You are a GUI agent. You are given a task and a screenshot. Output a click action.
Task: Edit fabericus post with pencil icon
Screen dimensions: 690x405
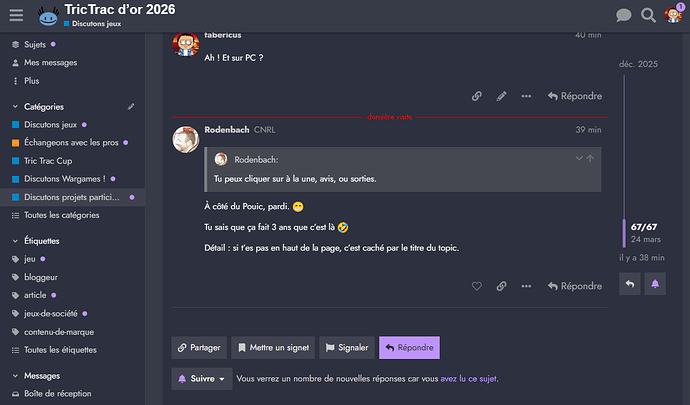coord(501,96)
